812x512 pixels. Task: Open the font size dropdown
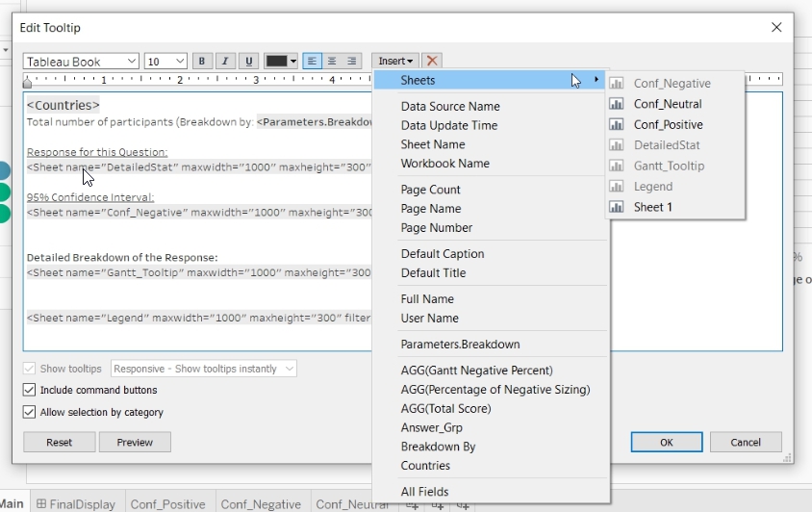[165, 62]
